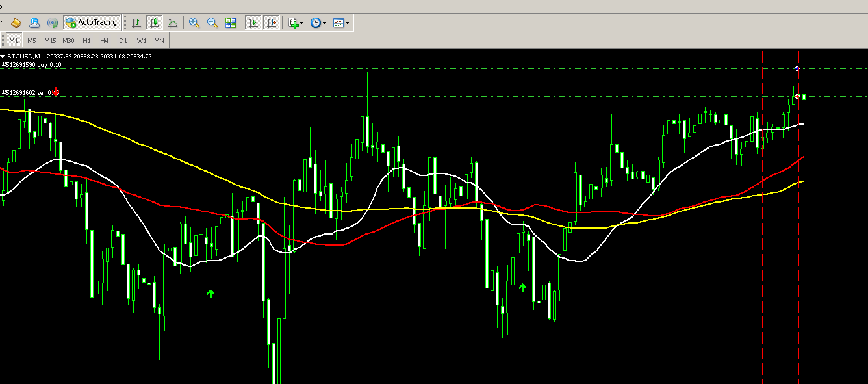Screen dimensions: 868x384
Task: Open the Indicators list dropdown
Action: pyautogui.click(x=296, y=23)
